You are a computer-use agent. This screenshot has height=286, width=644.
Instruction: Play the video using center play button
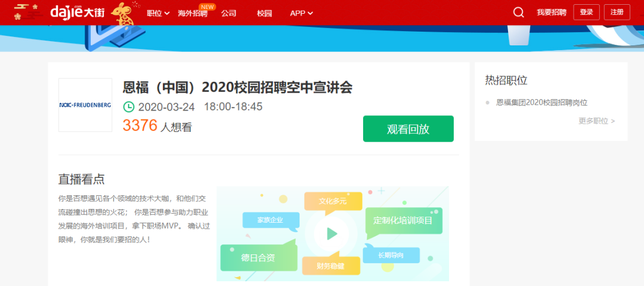(x=332, y=233)
